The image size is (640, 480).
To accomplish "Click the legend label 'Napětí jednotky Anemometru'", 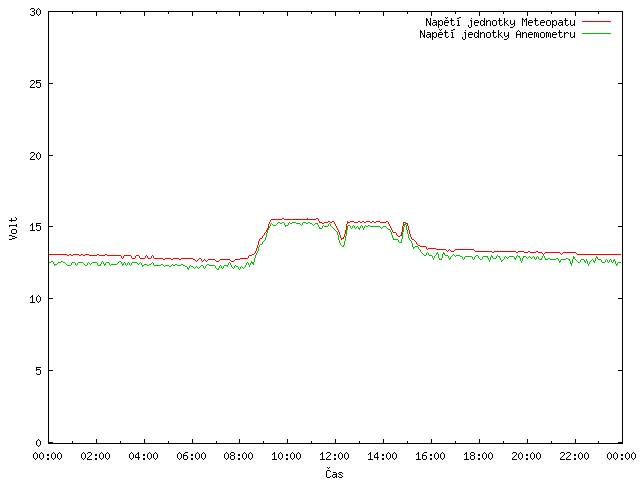I will (x=497, y=34).
